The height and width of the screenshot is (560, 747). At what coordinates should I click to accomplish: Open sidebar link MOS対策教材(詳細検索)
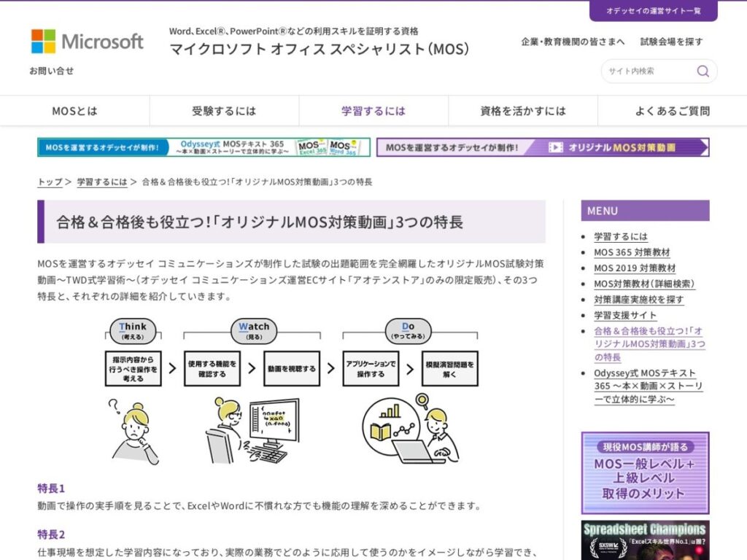tap(644, 284)
